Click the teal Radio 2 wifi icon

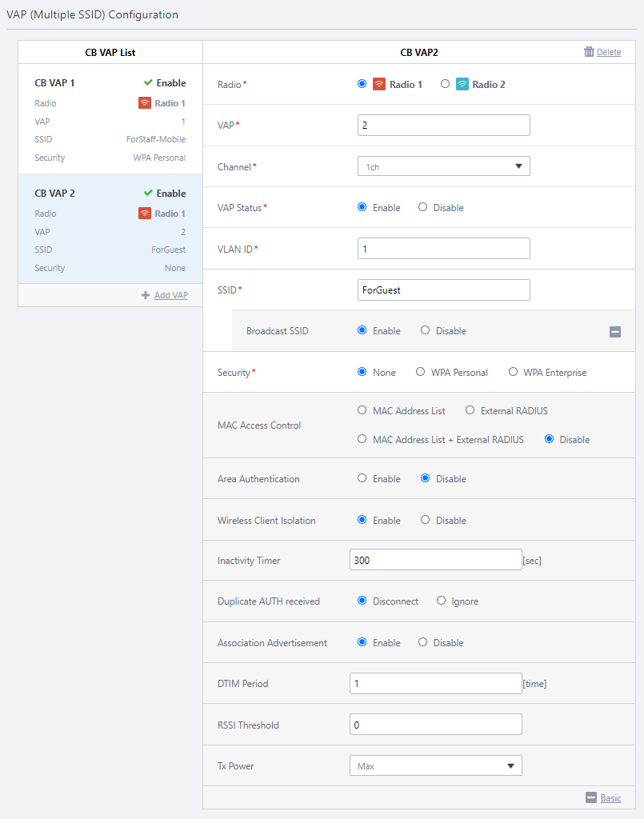[462, 84]
